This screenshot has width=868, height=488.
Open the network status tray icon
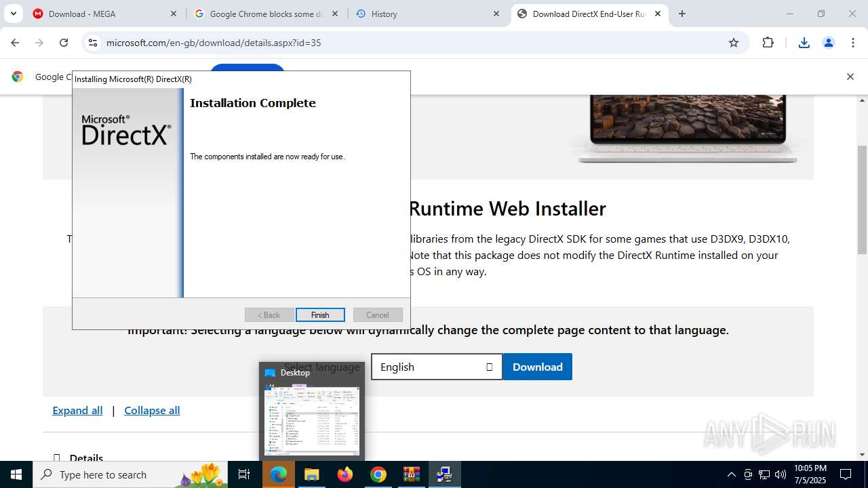[764, 474]
